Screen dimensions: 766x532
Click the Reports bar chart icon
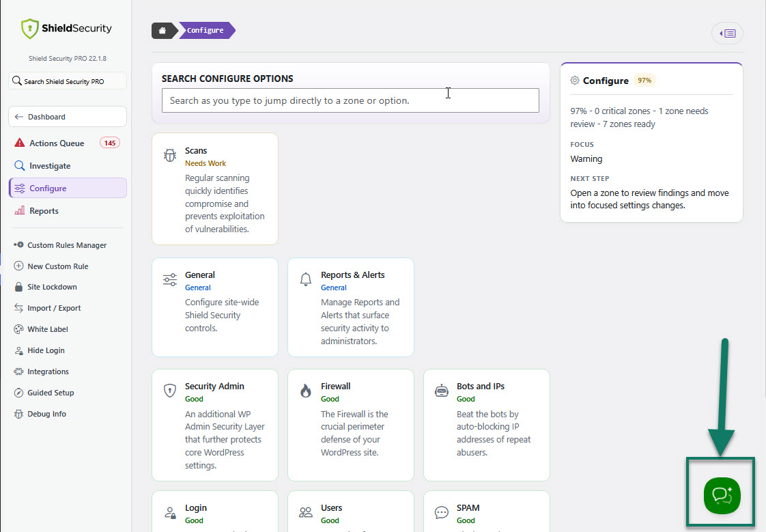click(x=20, y=210)
